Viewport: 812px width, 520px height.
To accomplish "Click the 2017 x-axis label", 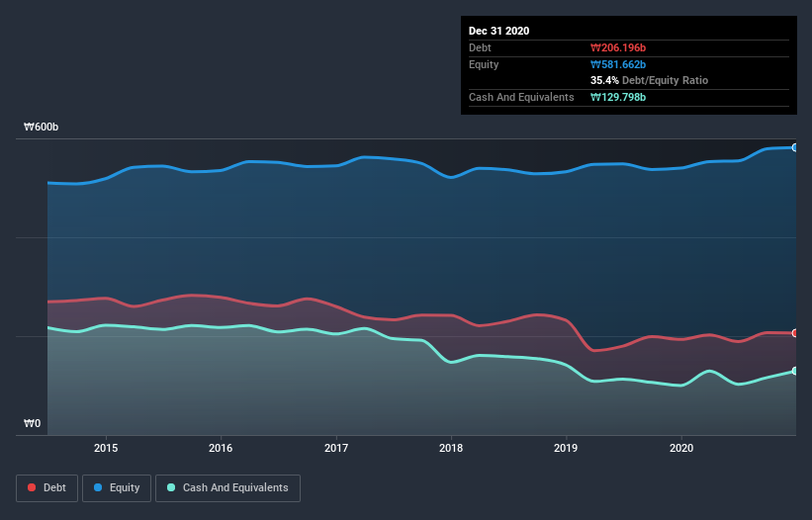I will pos(336,448).
